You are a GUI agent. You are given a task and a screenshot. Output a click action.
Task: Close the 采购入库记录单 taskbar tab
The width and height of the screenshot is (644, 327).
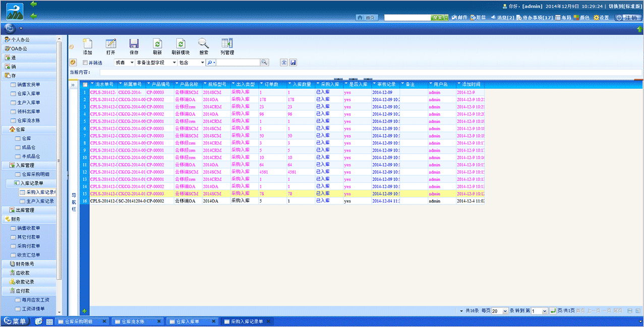coord(268,321)
